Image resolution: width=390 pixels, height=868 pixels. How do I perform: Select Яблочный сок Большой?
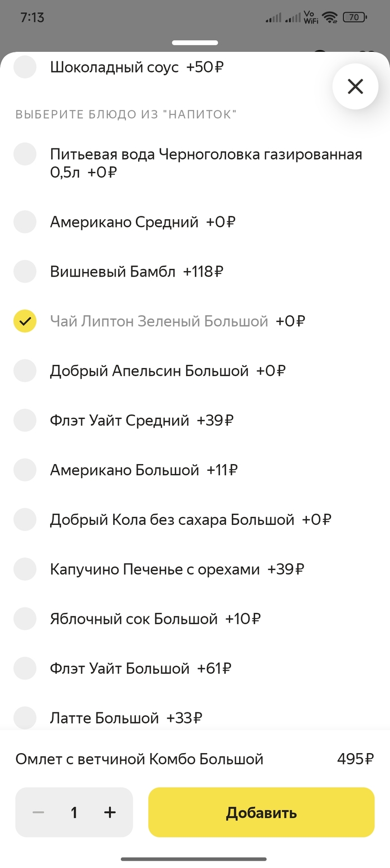25,619
